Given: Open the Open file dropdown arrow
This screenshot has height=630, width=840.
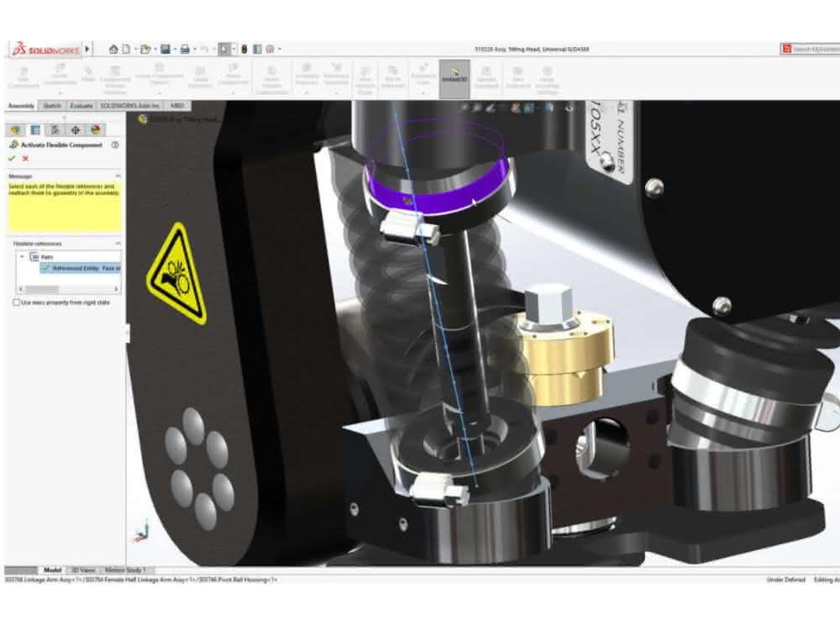Looking at the screenshot, I should [x=155, y=50].
